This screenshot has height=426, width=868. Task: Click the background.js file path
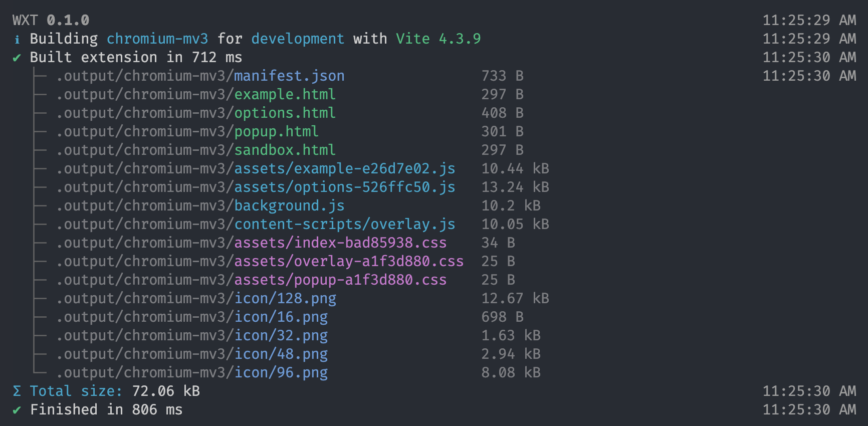200,205
